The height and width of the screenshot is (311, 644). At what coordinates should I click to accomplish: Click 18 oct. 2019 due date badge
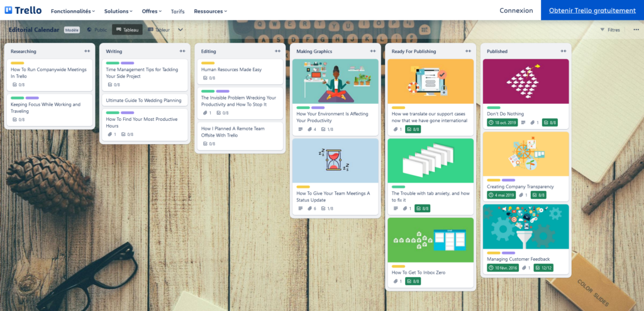click(502, 123)
